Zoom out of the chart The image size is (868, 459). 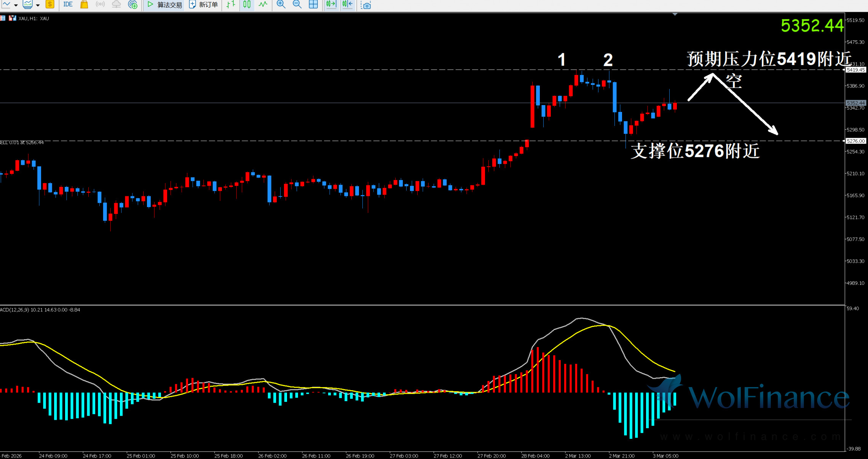tap(297, 5)
